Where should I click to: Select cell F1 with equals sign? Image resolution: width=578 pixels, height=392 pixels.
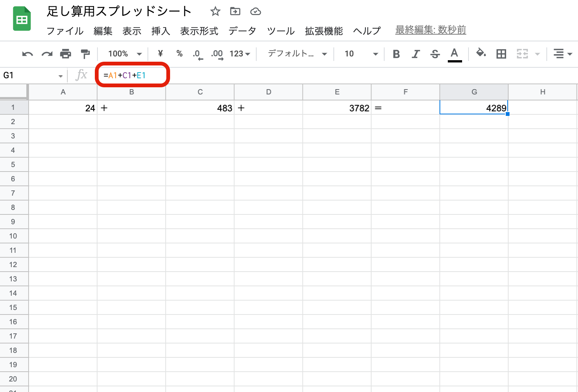point(405,108)
